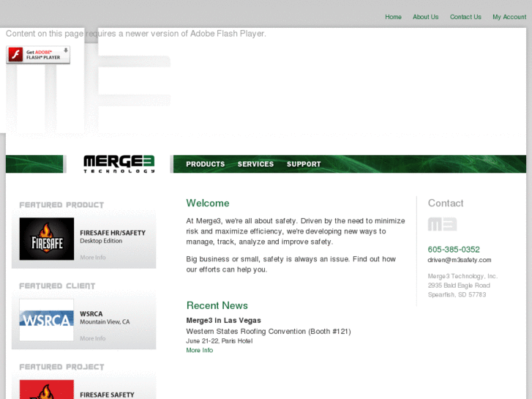Click the phone number 605-385-0352
Viewport: 532px width, 399px height.
(454, 250)
